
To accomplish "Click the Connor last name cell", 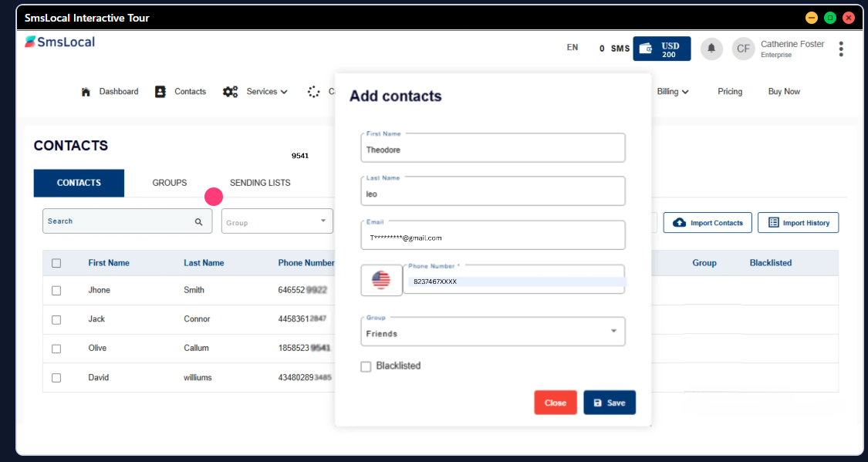I will point(197,319).
